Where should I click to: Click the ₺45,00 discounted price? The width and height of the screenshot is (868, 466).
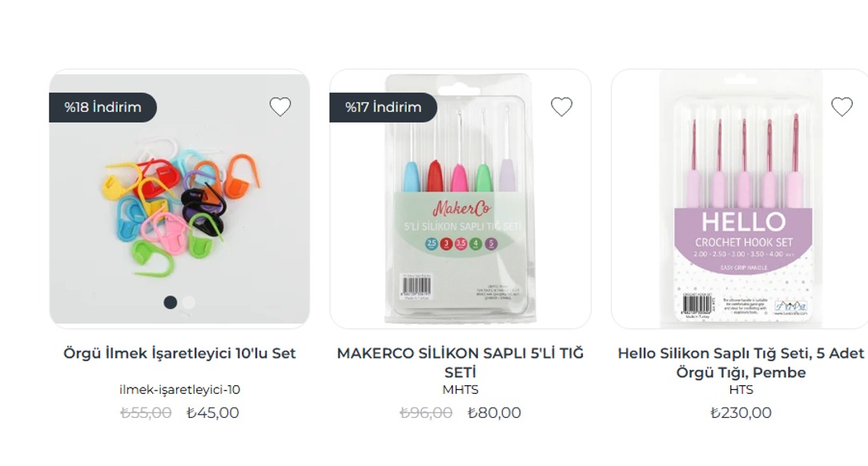213,413
